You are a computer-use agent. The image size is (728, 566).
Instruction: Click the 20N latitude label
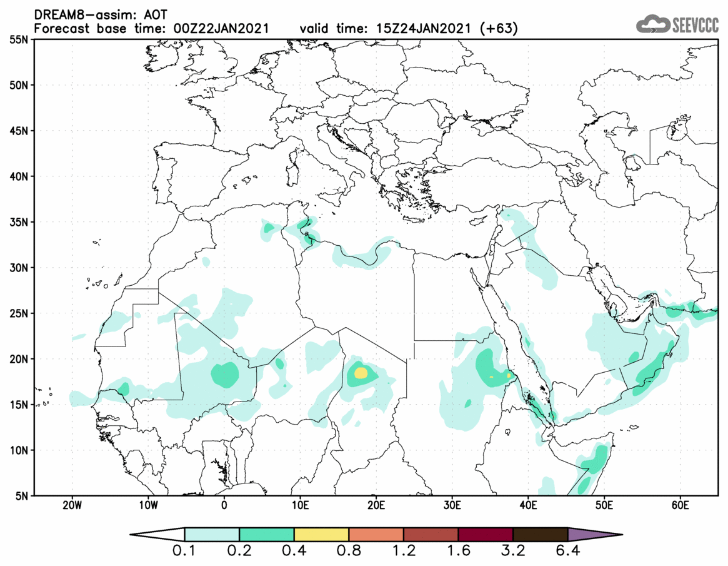pos(19,359)
